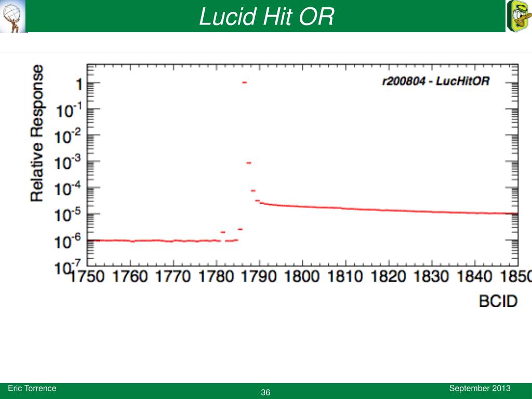
Task: Click the x-axis label 1770
Action: click(173, 276)
